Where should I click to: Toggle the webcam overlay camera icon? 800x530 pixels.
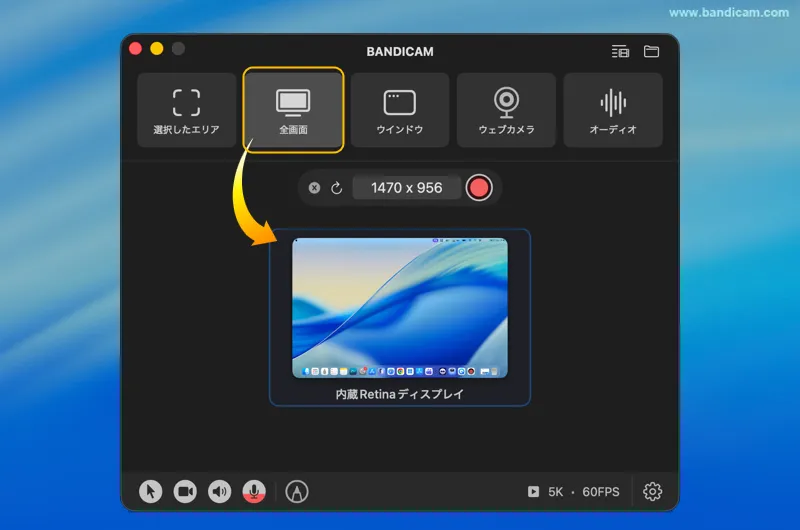point(185,492)
